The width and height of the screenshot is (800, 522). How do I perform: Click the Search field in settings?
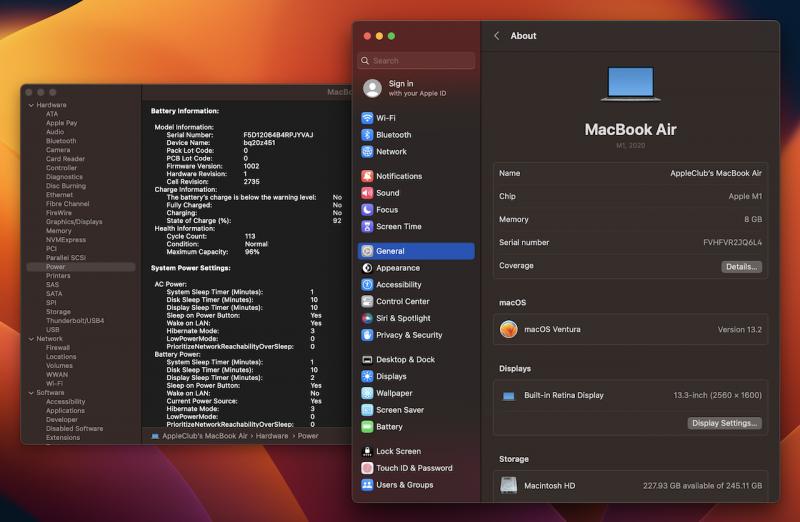coord(416,61)
